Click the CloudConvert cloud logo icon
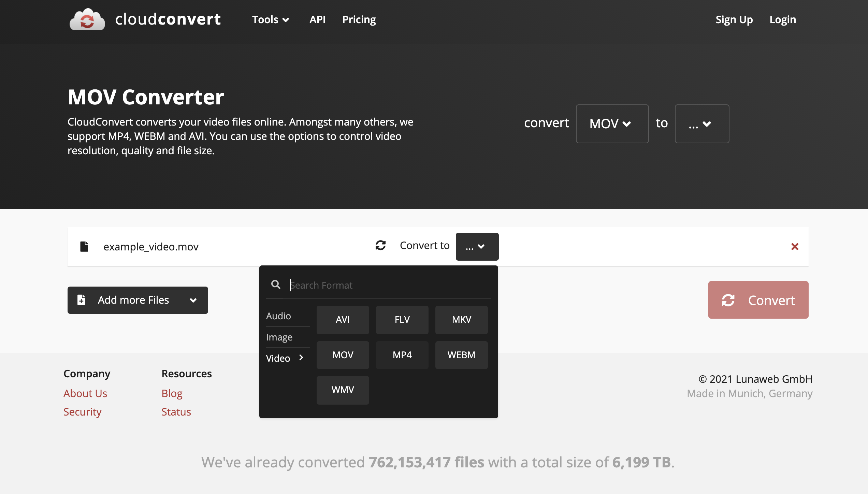868x494 pixels. point(87,19)
